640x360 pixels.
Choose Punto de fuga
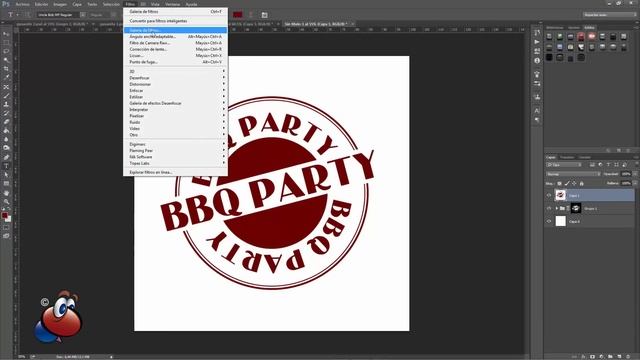pyautogui.click(x=176, y=62)
